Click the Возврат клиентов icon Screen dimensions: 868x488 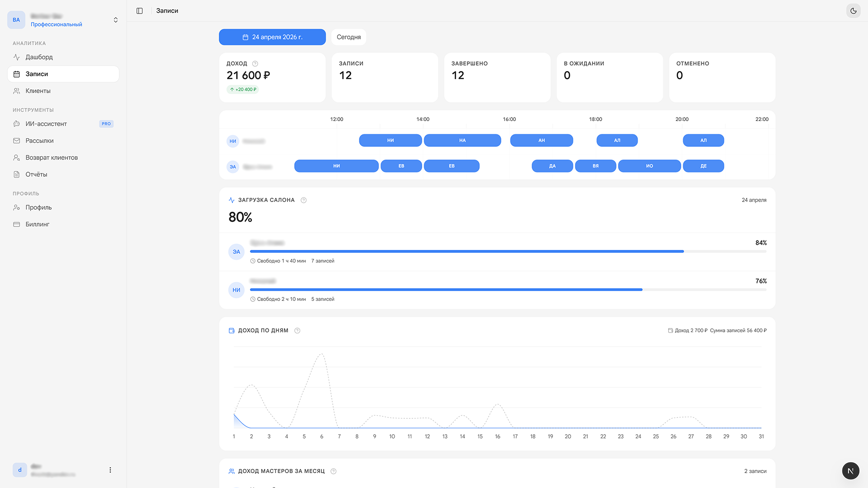[17, 158]
